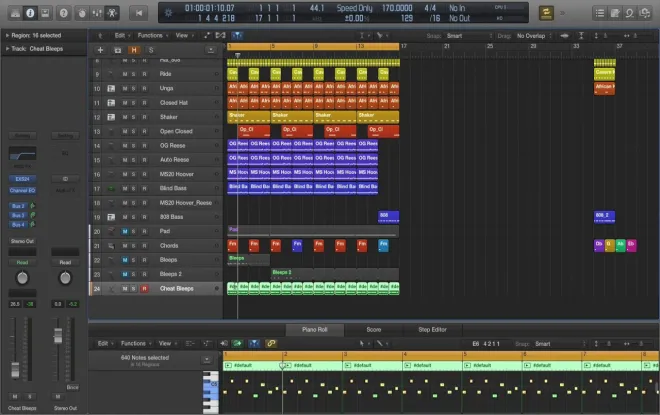
Task: Unmute the Pad track
Action: tap(125, 231)
